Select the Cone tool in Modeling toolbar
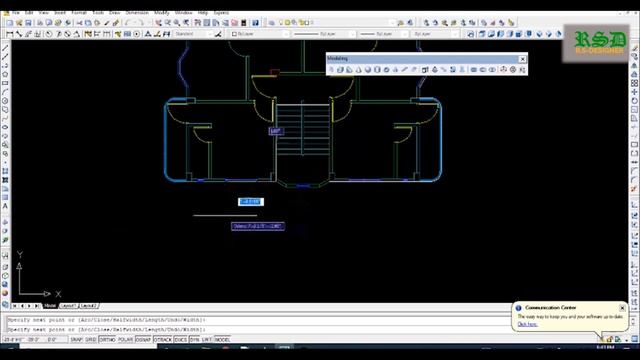The width and height of the screenshot is (640, 360). 359,70
